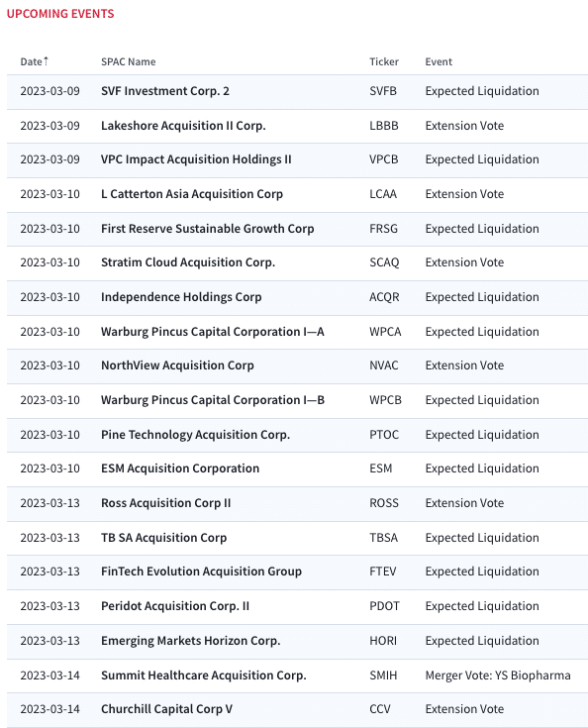Click NorthView Acquisition Corp link
This screenshot has width=588, height=728.
coord(177,365)
